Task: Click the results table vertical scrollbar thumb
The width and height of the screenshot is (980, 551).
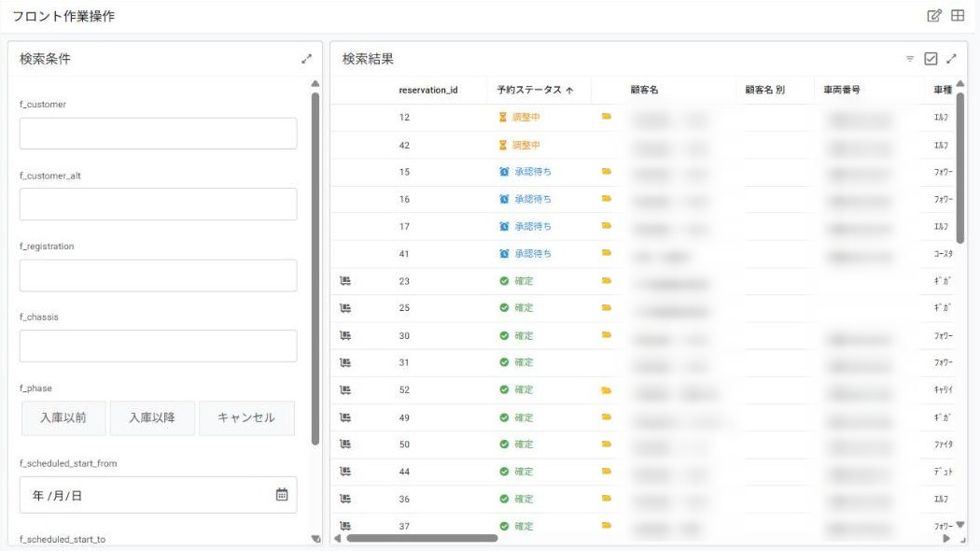Action: pos(960,167)
